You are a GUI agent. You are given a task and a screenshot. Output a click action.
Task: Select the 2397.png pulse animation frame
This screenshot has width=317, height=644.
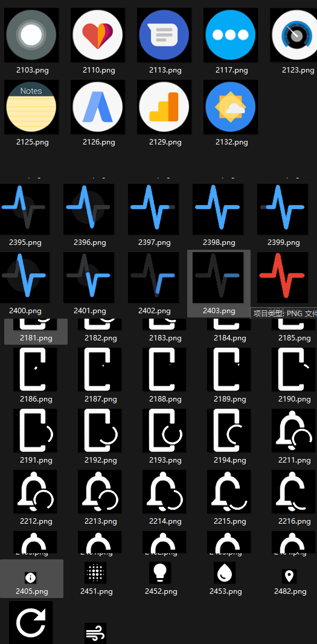point(153,209)
